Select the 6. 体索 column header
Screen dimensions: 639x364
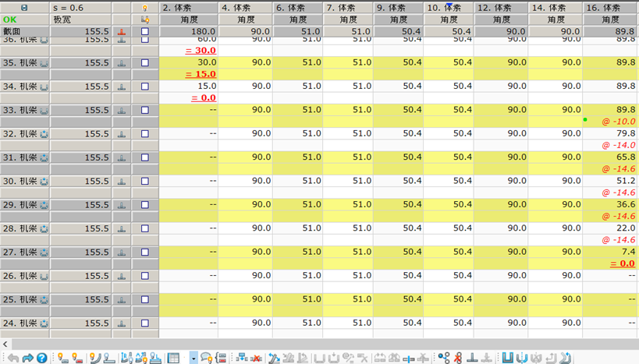(x=298, y=8)
